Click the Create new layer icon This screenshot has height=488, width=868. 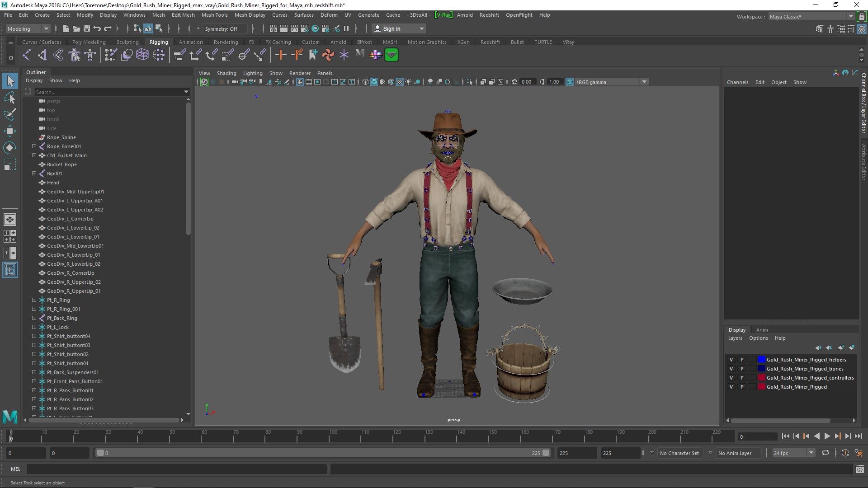coord(841,347)
